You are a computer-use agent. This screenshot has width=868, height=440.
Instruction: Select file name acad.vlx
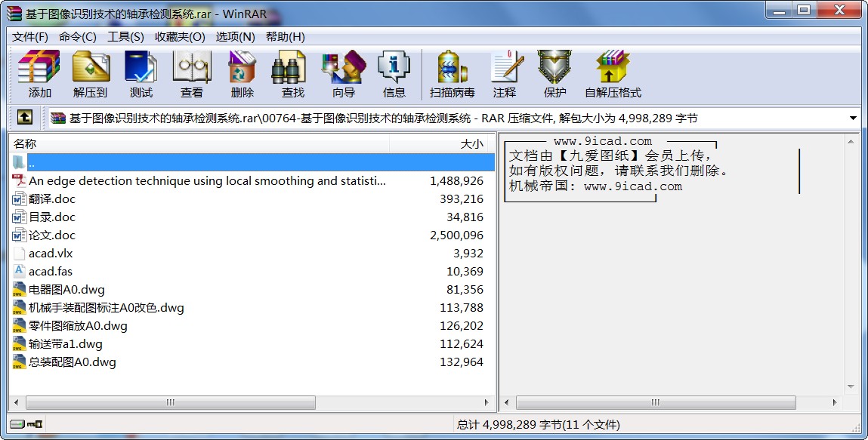(x=51, y=253)
